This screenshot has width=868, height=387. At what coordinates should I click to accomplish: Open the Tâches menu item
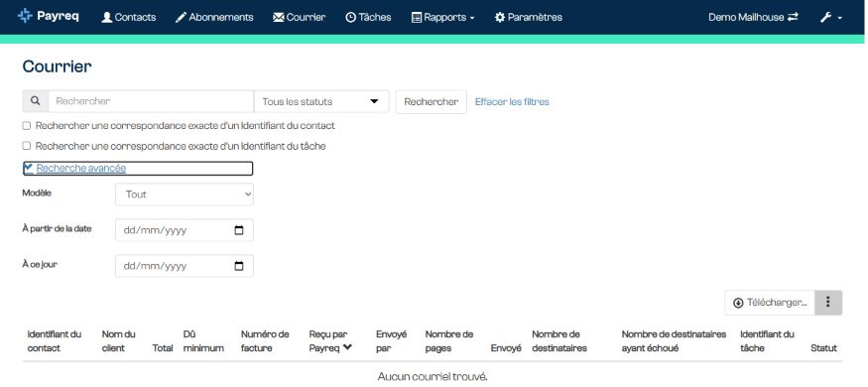pos(368,17)
